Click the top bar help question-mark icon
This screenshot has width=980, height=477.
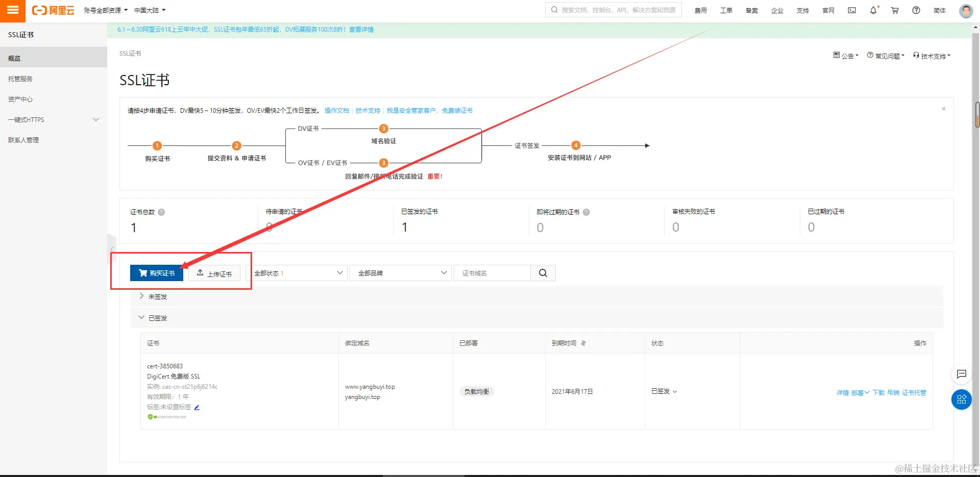point(916,10)
